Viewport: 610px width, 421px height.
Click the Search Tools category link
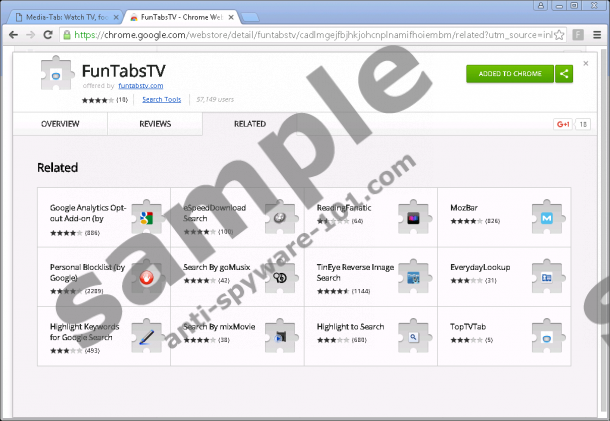pos(161,99)
